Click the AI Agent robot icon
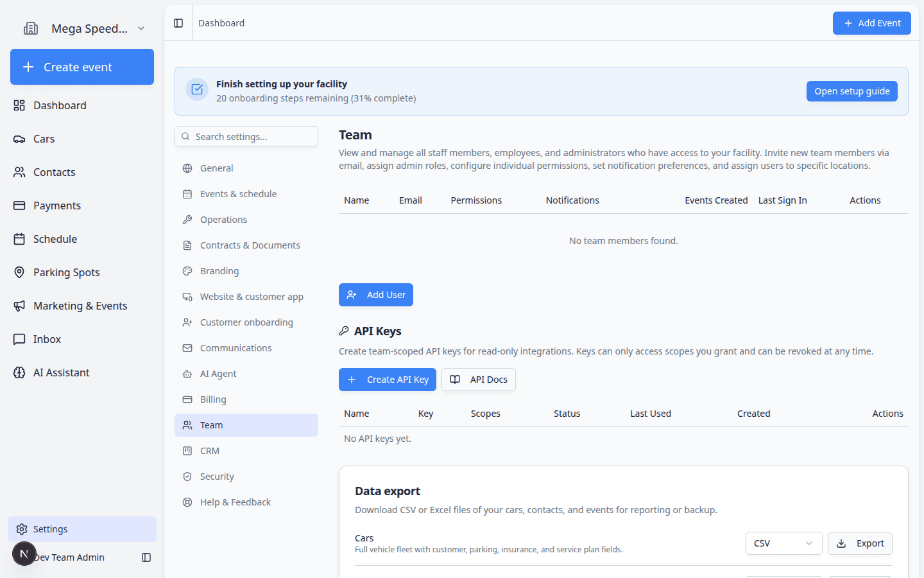Screen dimensions: 924x578 pos(187,374)
